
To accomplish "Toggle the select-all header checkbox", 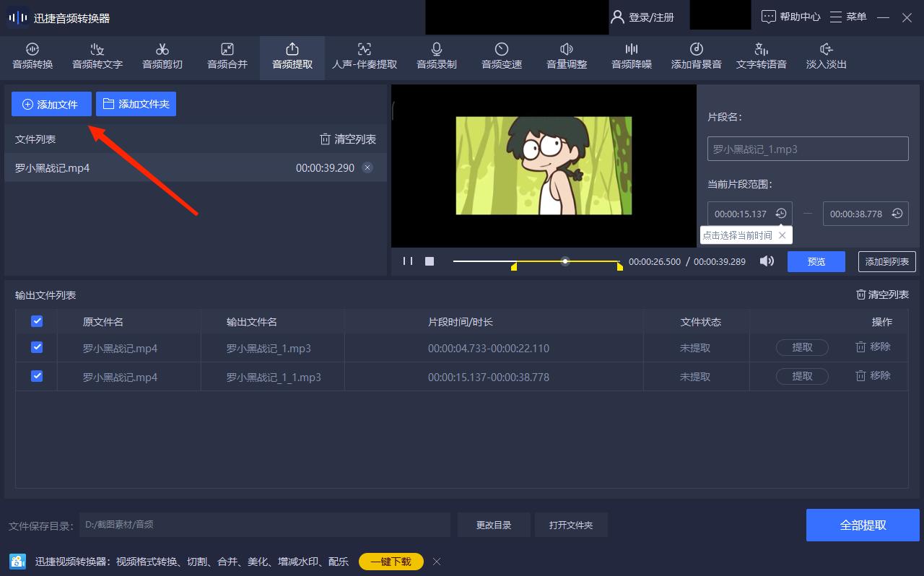I will tap(37, 321).
